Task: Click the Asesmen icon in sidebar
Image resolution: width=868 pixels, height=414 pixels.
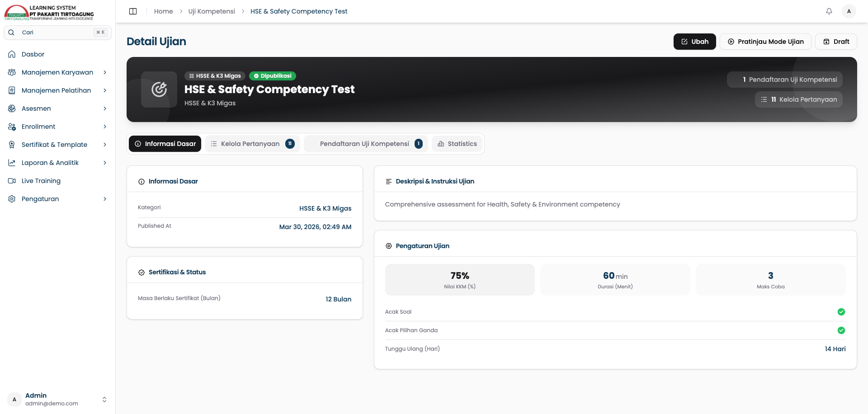Action: [12, 108]
